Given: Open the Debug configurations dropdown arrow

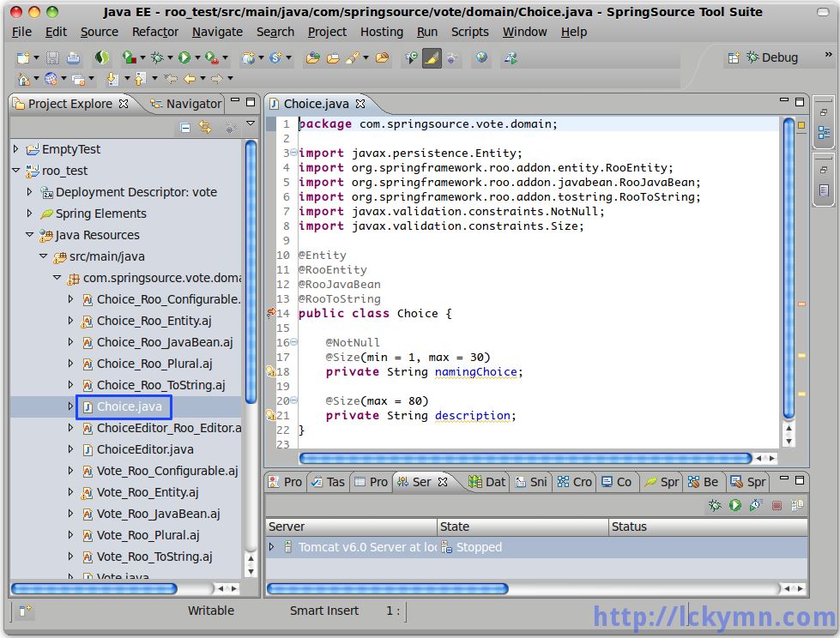Looking at the screenshot, I should tap(171, 57).
